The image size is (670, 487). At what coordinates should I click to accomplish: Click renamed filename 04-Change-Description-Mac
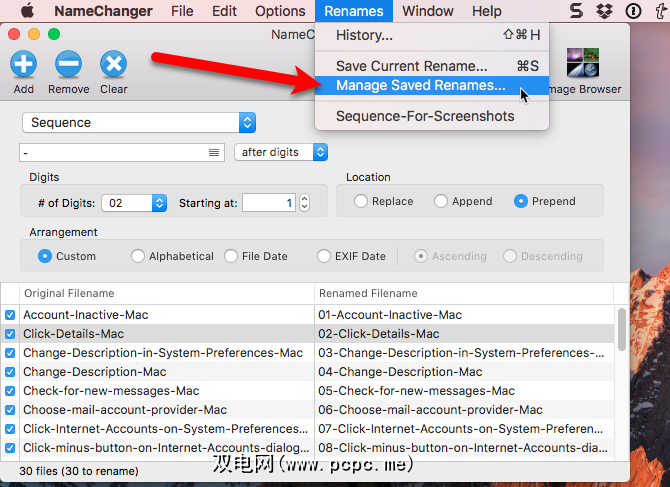point(400,372)
